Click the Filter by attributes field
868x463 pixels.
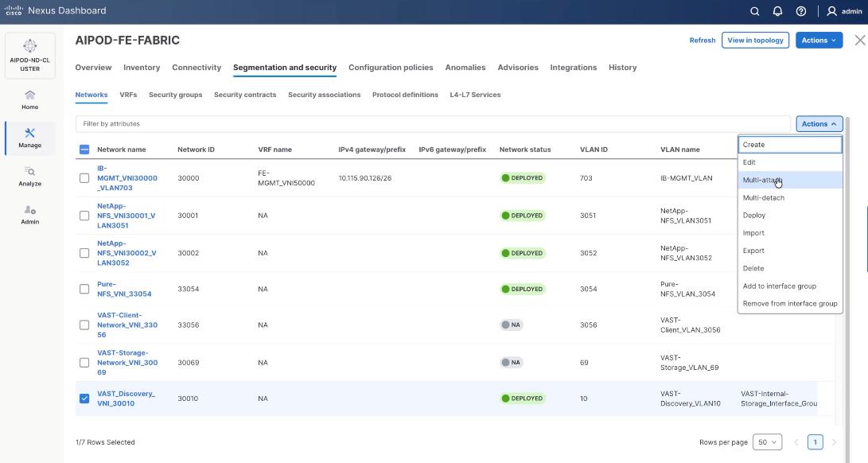click(x=318, y=123)
